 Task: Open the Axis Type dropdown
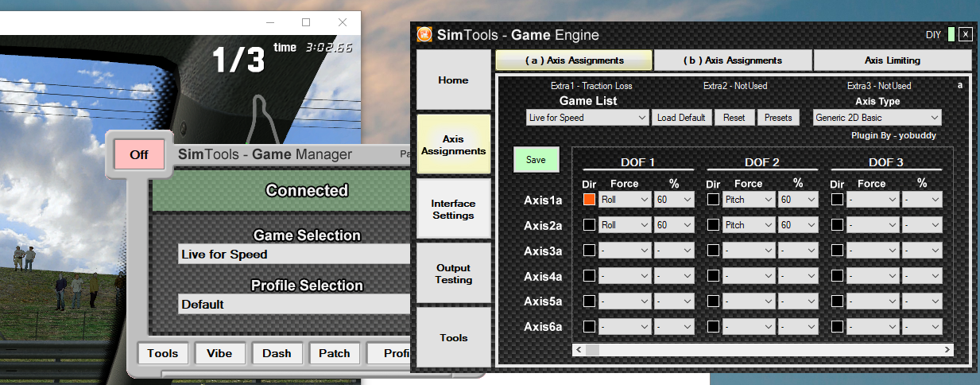click(877, 118)
